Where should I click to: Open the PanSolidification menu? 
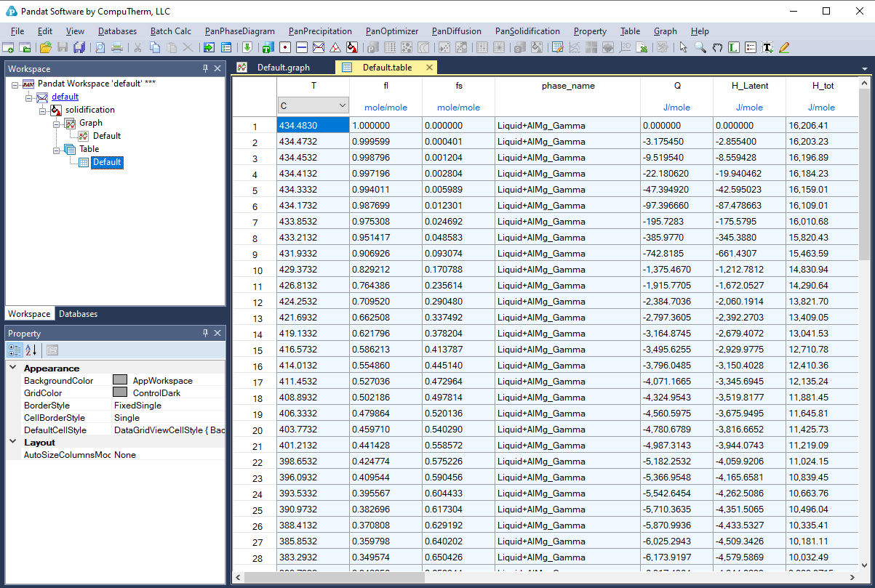coord(527,31)
